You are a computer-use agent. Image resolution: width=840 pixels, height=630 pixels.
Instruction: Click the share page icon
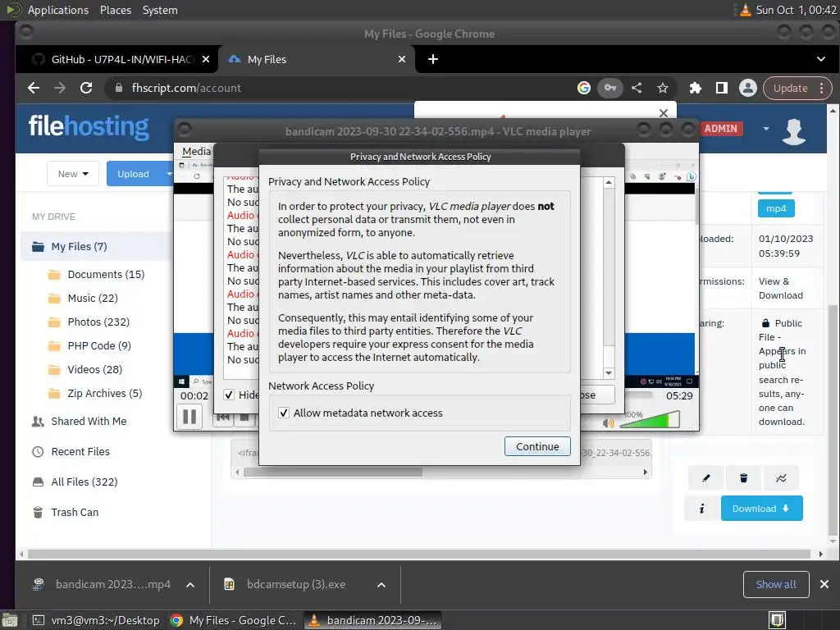click(637, 88)
